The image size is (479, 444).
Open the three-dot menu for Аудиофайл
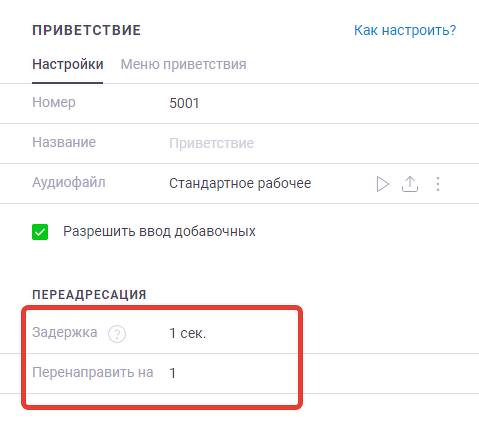[438, 184]
